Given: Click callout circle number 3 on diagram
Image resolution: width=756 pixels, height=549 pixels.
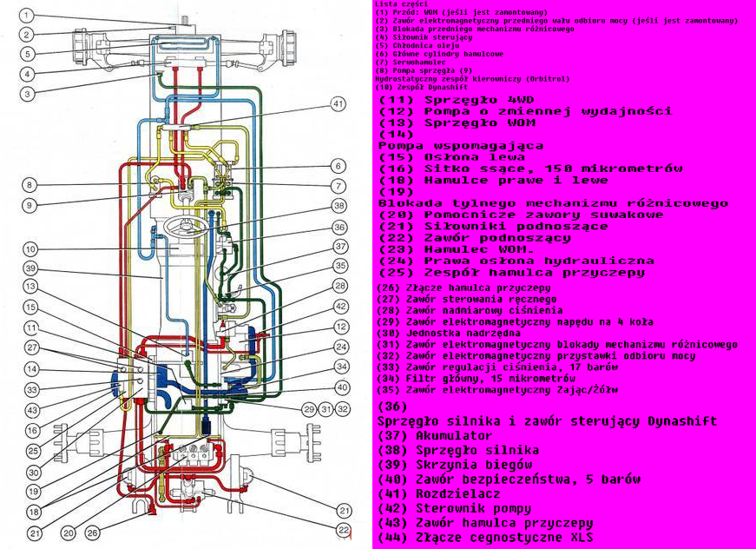Looking at the screenshot, I should coord(28,94).
